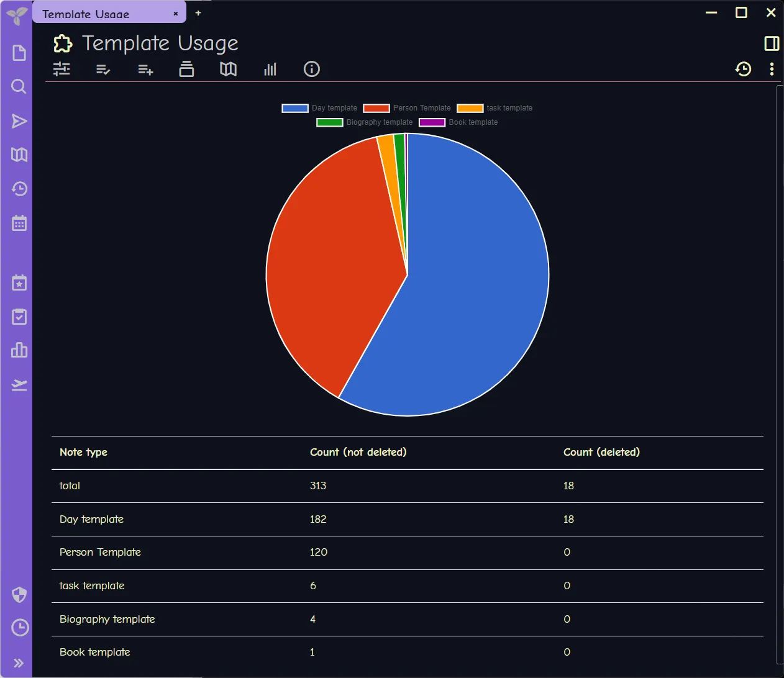784x678 pixels.
Task: Click the airplane landing sidebar icon
Action: [x=19, y=385]
